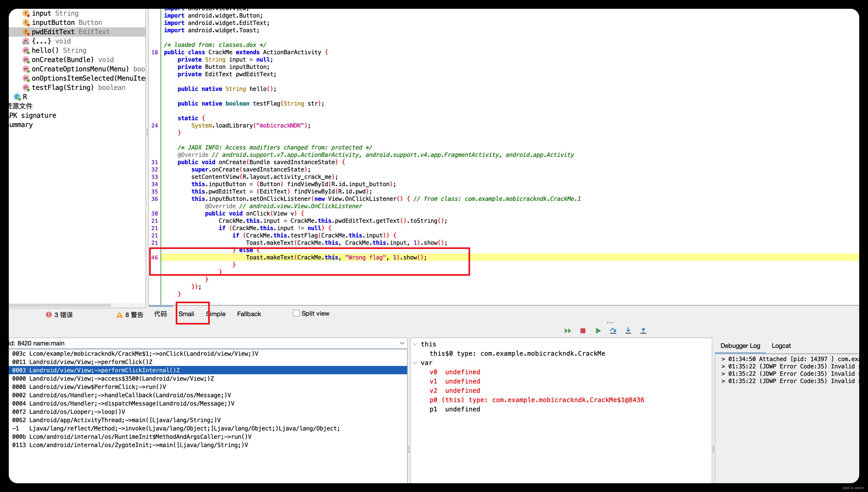Select the this$0 type CrackMe row
868x492 pixels.
click(x=517, y=353)
